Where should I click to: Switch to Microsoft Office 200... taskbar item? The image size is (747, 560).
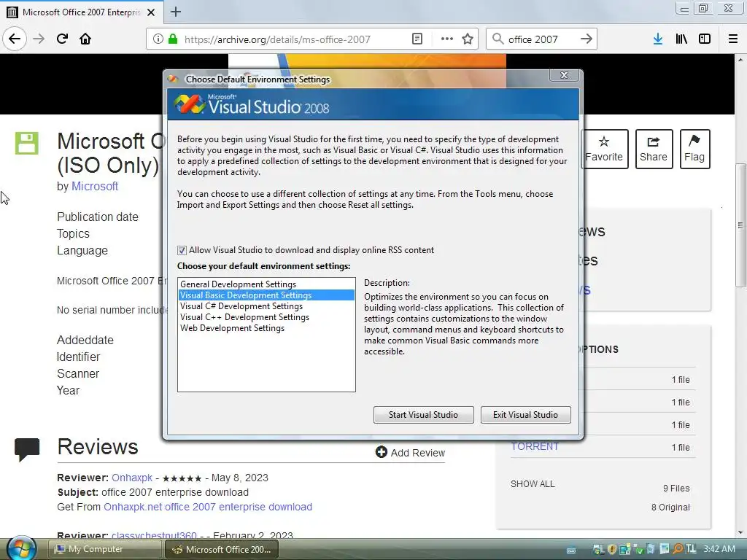(x=221, y=549)
